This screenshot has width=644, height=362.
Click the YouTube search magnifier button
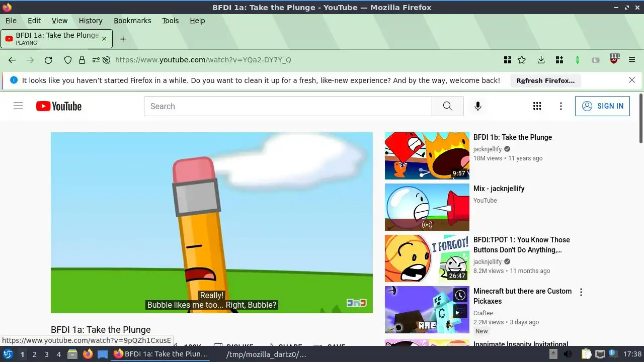point(447,106)
